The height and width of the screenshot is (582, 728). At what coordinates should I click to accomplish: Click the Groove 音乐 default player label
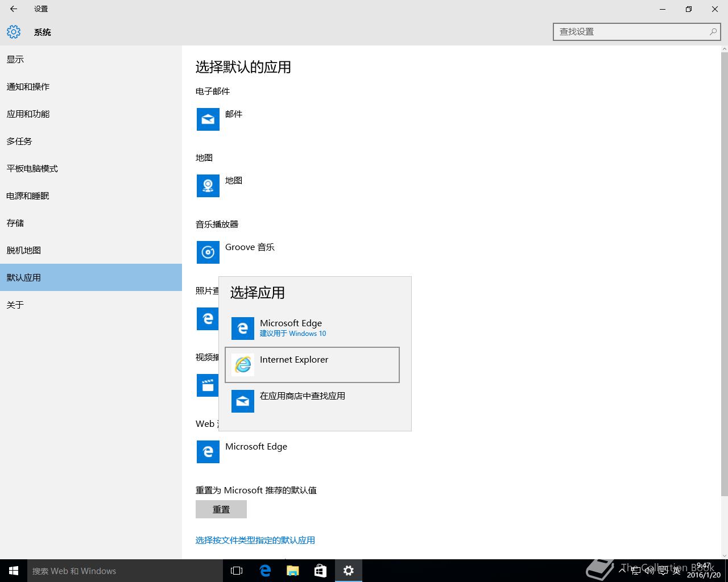[250, 247]
